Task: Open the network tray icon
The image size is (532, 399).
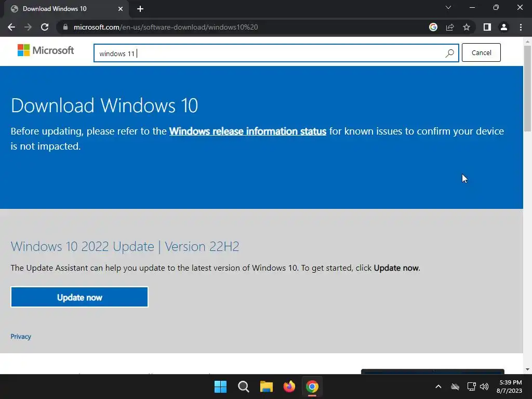Action: click(x=471, y=387)
